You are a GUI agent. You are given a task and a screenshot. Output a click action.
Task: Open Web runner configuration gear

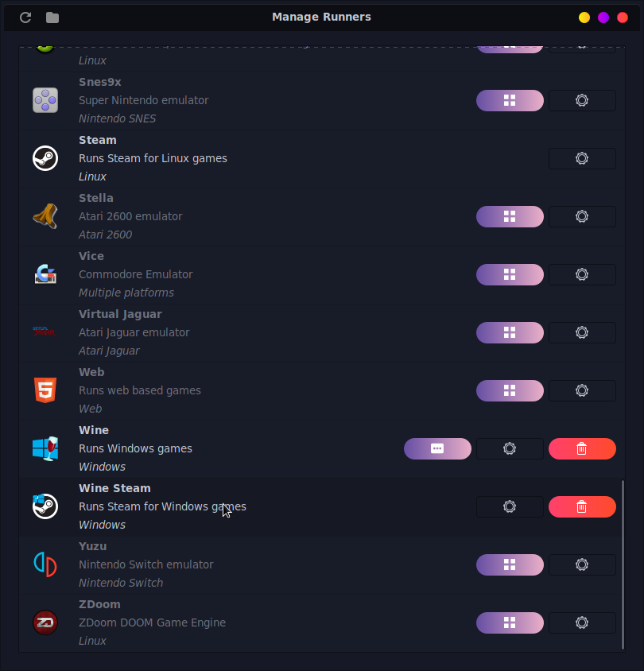pos(582,390)
